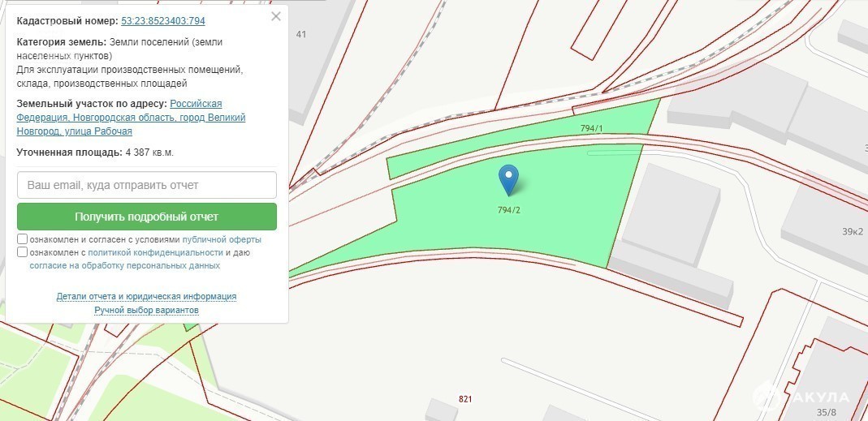Select parcel labeled 794/1 on map
The image size is (868, 421).
click(591, 128)
